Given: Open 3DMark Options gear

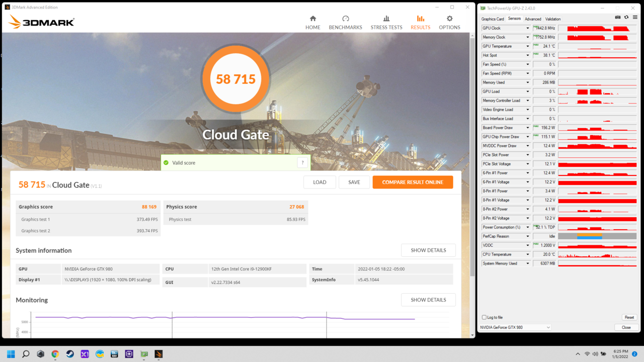Looking at the screenshot, I should pos(449,22).
